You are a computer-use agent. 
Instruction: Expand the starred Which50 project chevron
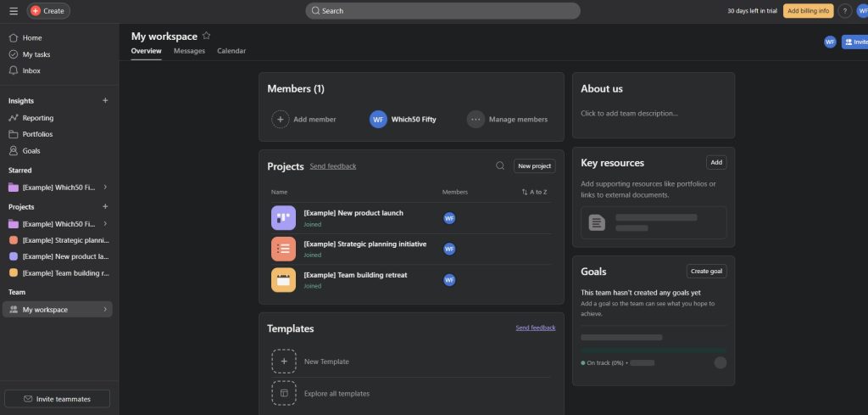point(105,187)
